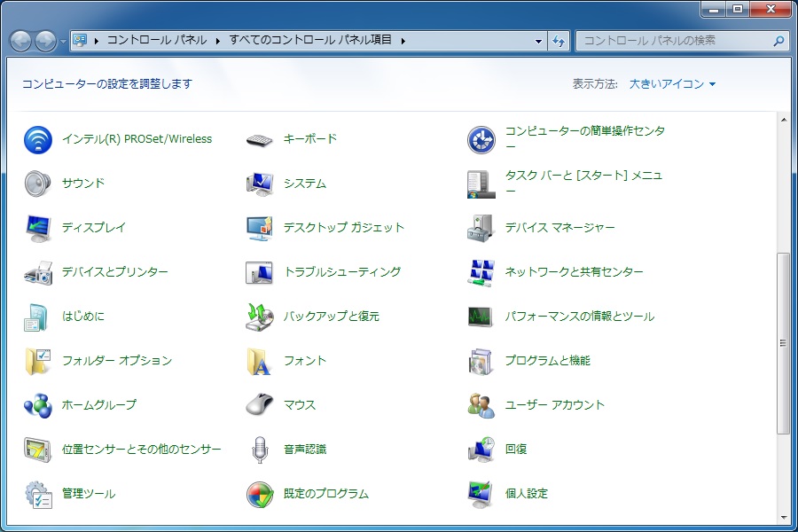Click inside the コントロール パネルの検索 search box
Screen dimensions: 798x532
pos(683,40)
